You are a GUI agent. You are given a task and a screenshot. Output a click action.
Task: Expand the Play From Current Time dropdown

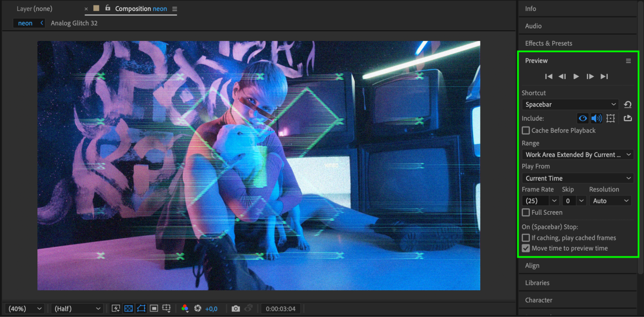[577, 178]
